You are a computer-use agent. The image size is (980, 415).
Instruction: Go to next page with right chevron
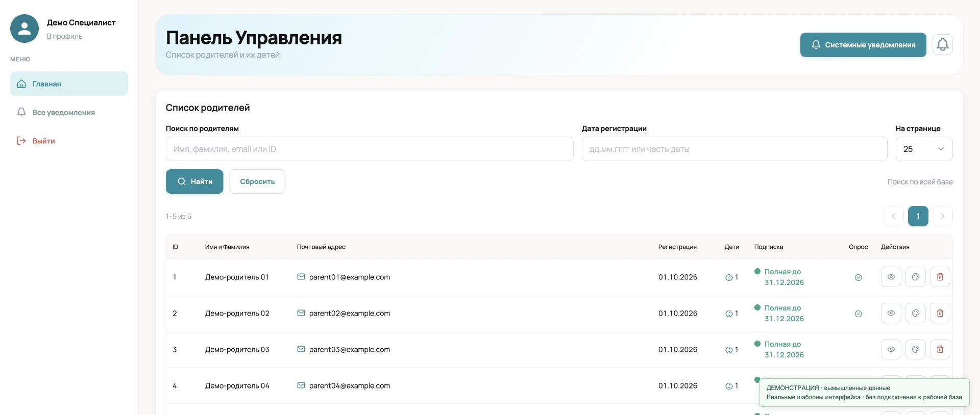point(942,216)
